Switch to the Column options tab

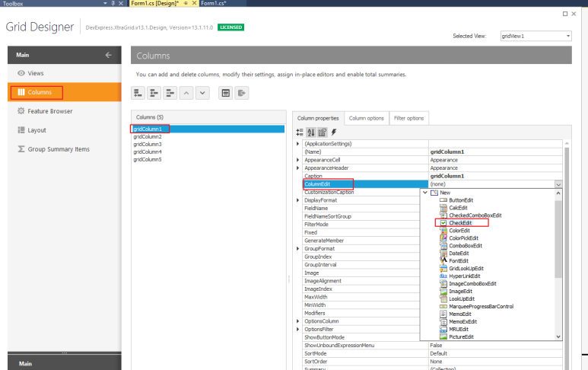point(367,118)
